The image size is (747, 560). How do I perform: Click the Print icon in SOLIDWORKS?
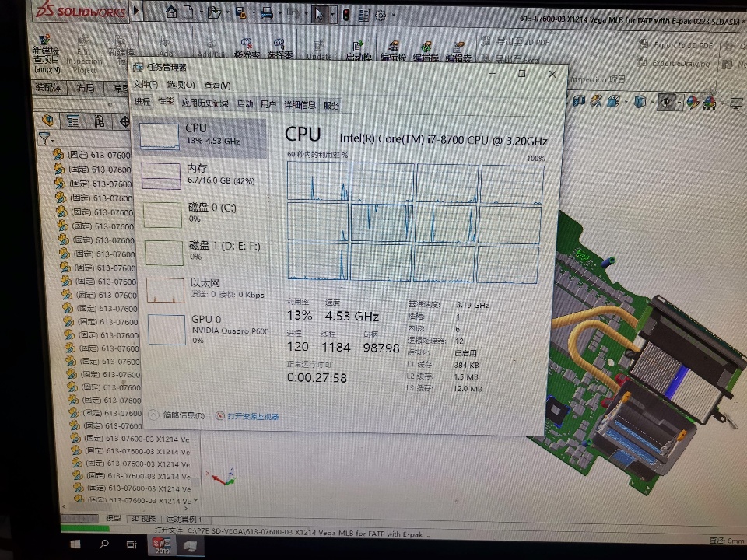(x=267, y=13)
